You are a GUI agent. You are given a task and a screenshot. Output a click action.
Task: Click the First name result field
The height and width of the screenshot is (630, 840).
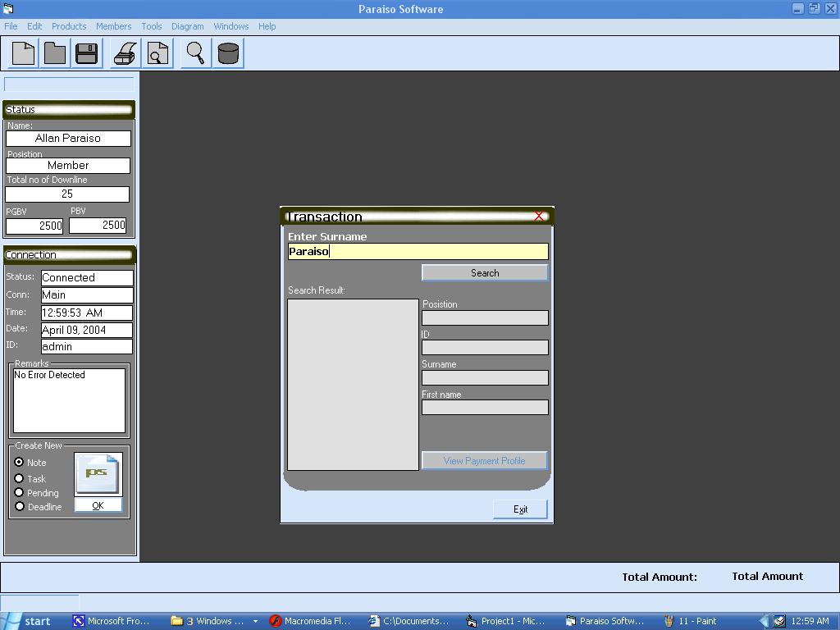point(485,407)
